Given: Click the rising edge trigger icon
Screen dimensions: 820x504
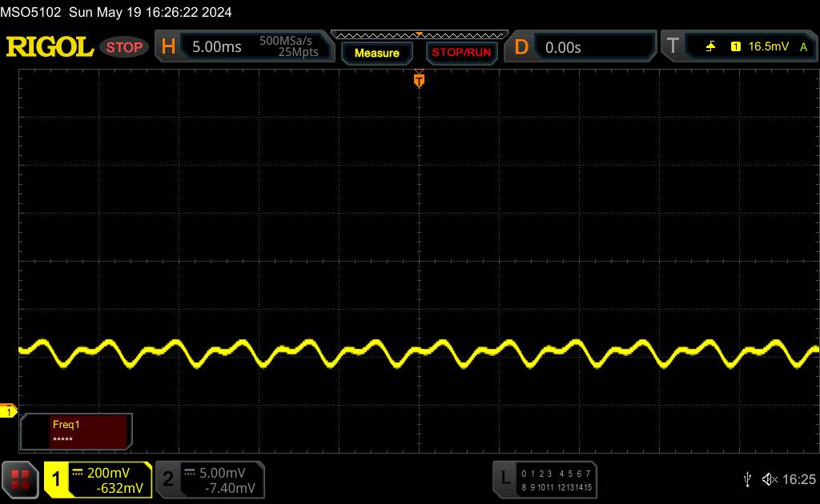Looking at the screenshot, I should pyautogui.click(x=710, y=47).
